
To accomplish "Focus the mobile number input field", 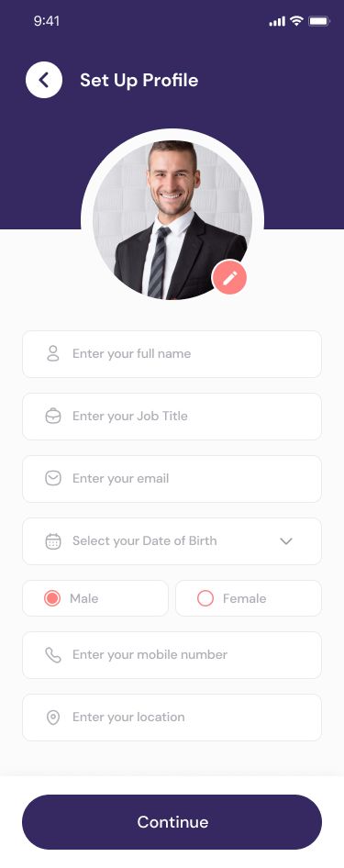I will pyautogui.click(x=172, y=655).
